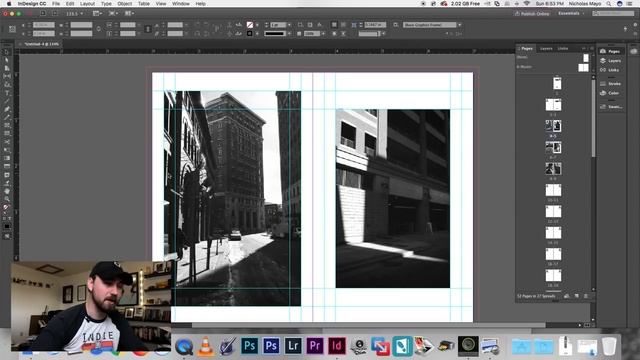Click the fill color swatch in control bar
The height and width of the screenshot is (360, 640).
tap(249, 25)
